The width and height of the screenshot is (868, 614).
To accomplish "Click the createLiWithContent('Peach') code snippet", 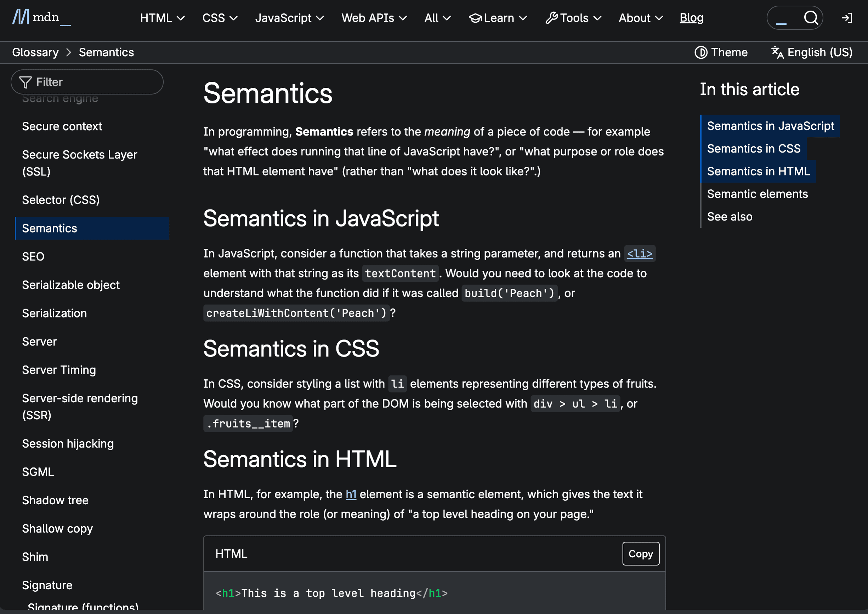I will [296, 313].
